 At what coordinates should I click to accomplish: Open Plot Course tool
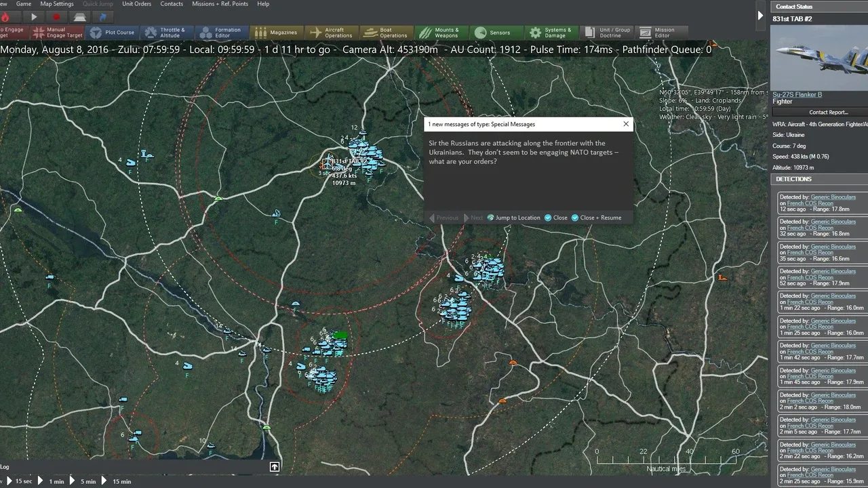click(x=113, y=33)
